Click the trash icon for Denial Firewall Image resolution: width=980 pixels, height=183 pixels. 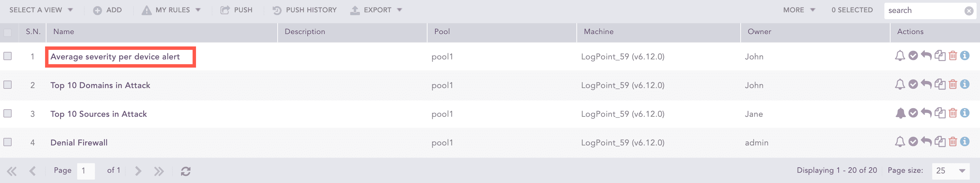(953, 142)
